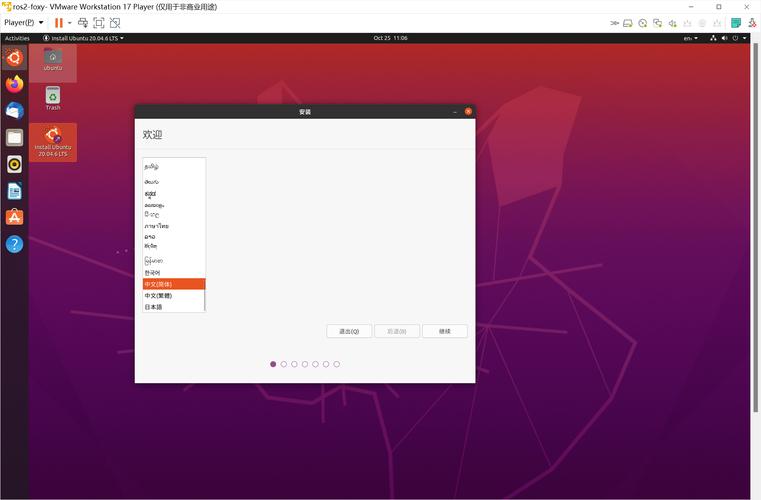Open the Install Ubuntu 20.04.6 LTS app menu
The width and height of the screenshot is (761, 500).
tap(83, 38)
